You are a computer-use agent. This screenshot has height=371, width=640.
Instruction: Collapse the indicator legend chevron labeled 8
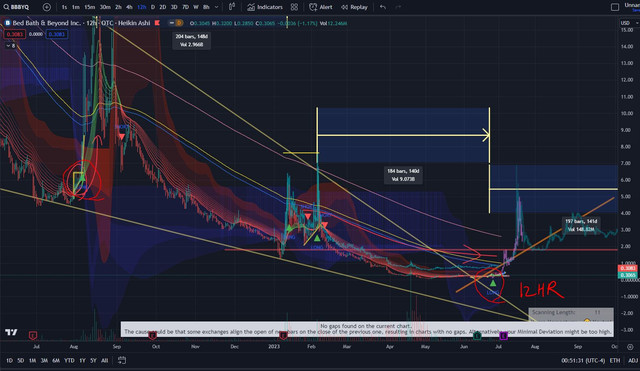(x=11, y=46)
